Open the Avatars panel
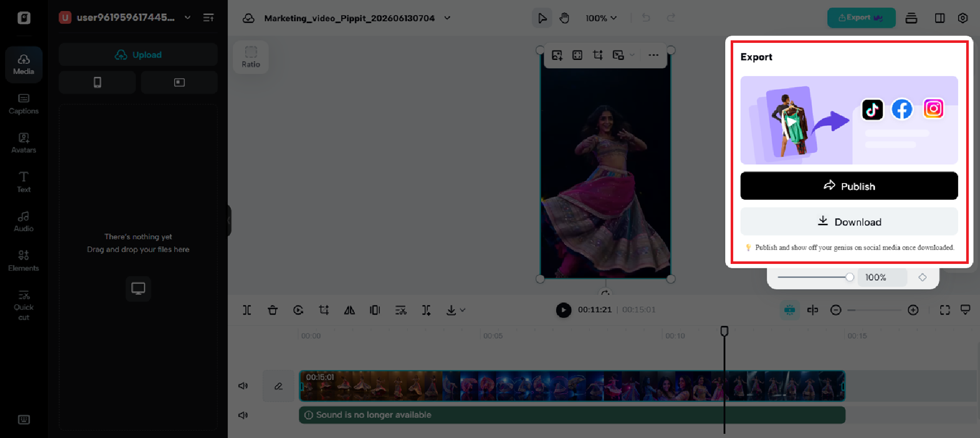 (x=24, y=143)
